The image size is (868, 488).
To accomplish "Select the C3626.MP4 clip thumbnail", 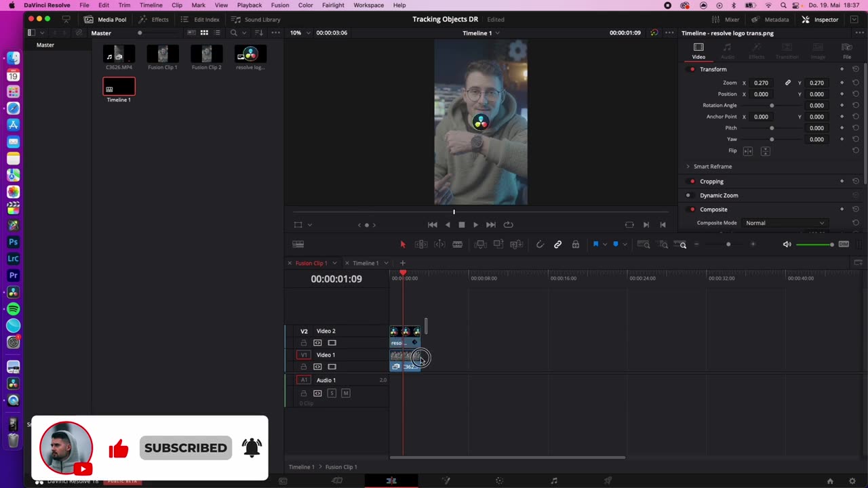I will 119,54.
